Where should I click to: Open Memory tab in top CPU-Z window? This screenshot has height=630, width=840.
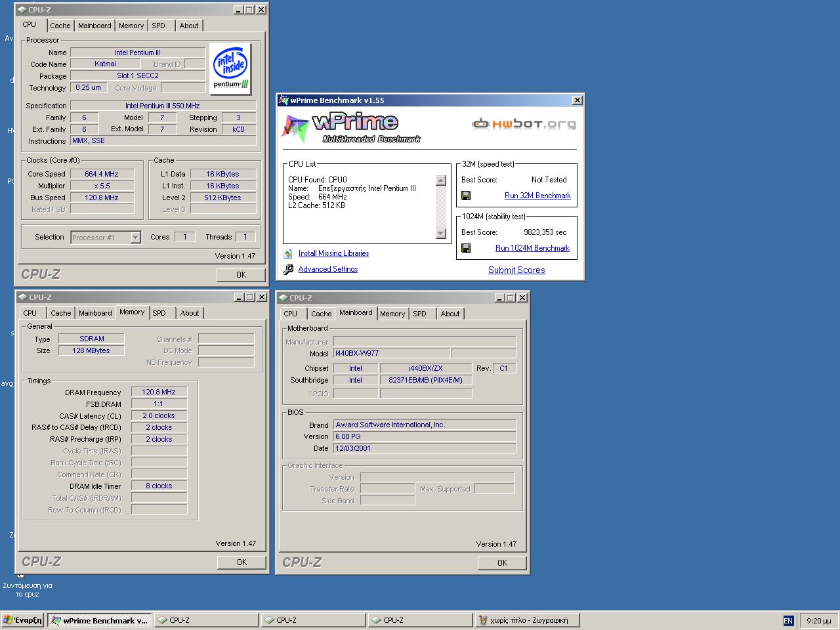(131, 26)
